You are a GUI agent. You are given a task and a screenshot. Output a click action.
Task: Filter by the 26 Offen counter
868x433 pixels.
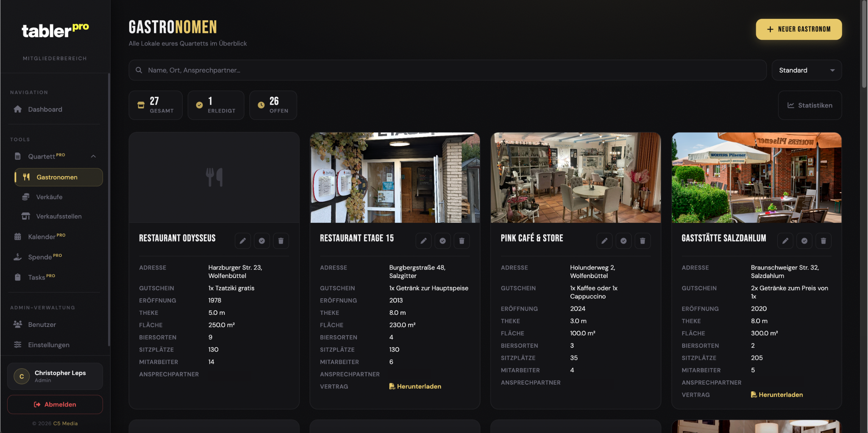(273, 105)
